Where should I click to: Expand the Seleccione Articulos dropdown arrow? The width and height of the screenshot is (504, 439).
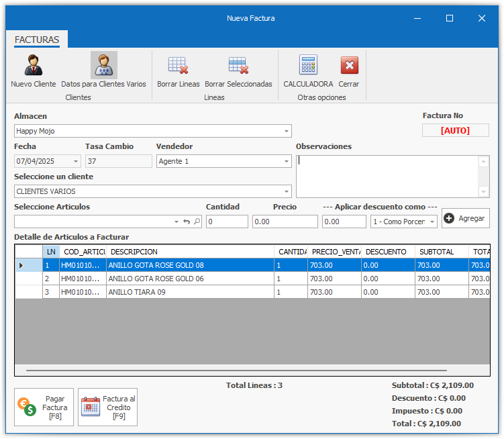pyautogui.click(x=176, y=222)
